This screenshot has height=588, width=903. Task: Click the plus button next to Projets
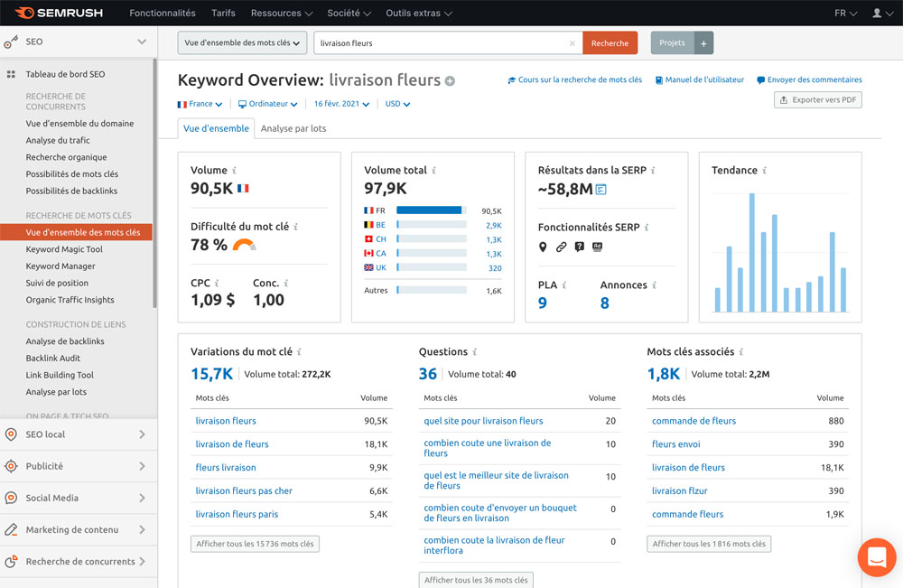(703, 43)
